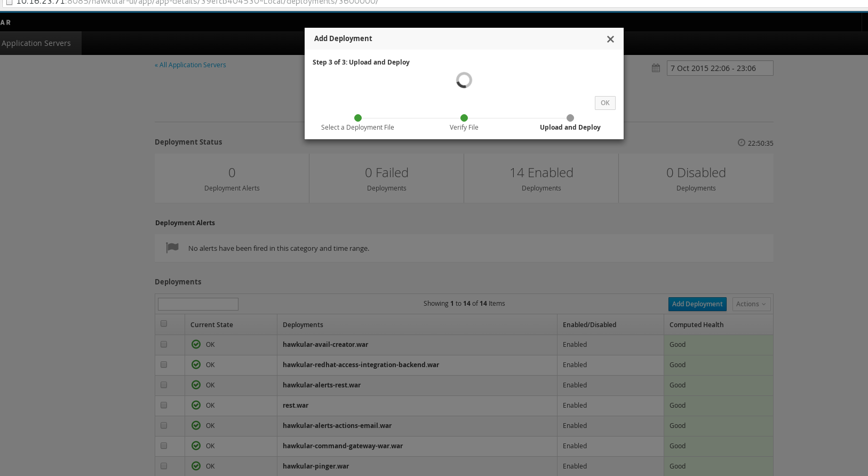This screenshot has height=476, width=868.
Task: Click the Verify File step label
Action: [x=464, y=128]
